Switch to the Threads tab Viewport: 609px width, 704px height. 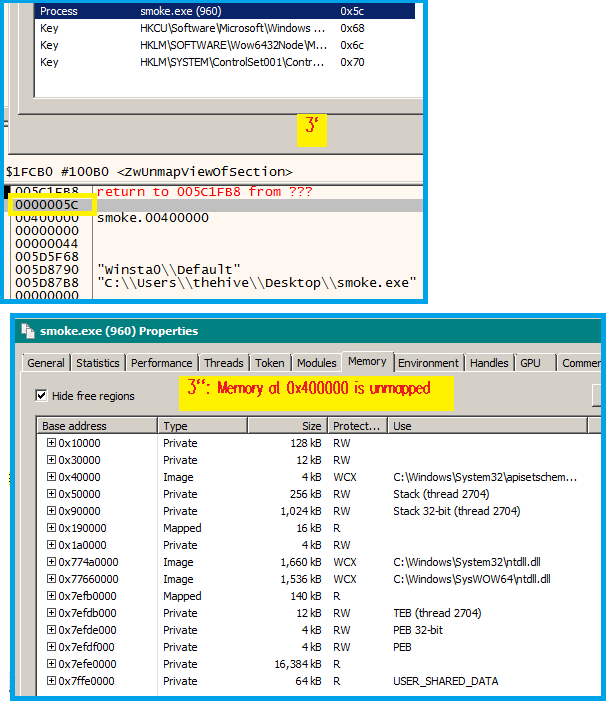223,363
